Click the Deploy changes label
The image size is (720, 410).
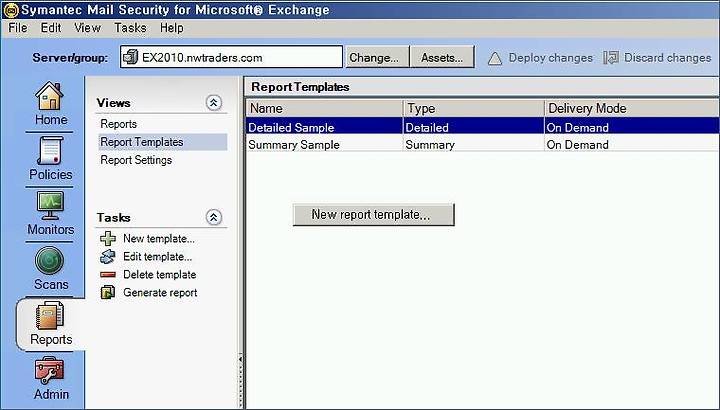551,58
